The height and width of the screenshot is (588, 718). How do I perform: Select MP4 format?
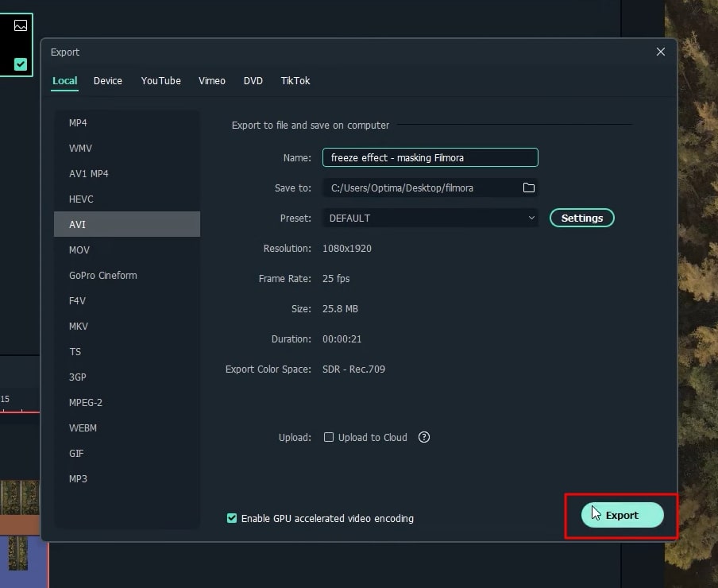[127, 122]
